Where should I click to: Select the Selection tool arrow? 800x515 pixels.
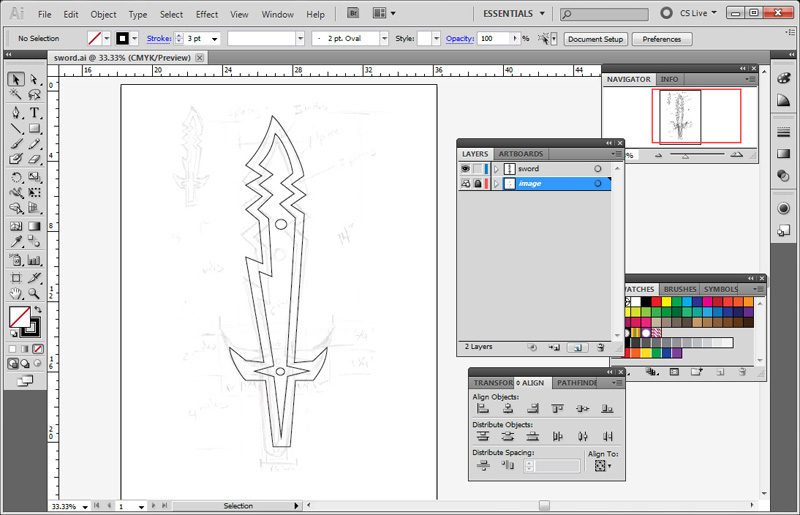pos(15,79)
